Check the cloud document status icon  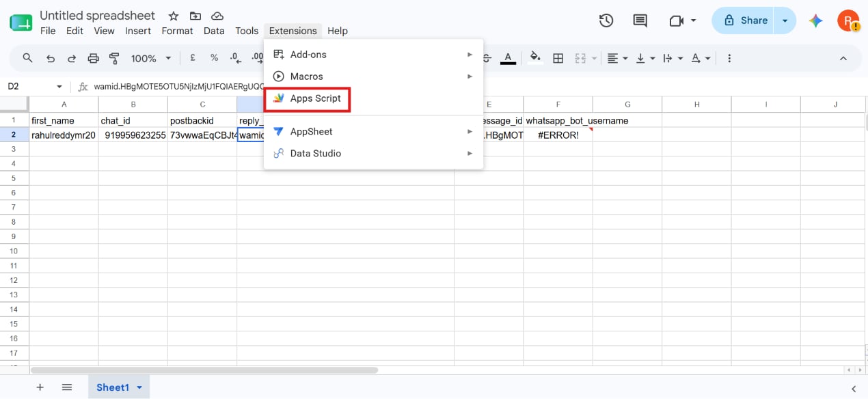coord(217,16)
